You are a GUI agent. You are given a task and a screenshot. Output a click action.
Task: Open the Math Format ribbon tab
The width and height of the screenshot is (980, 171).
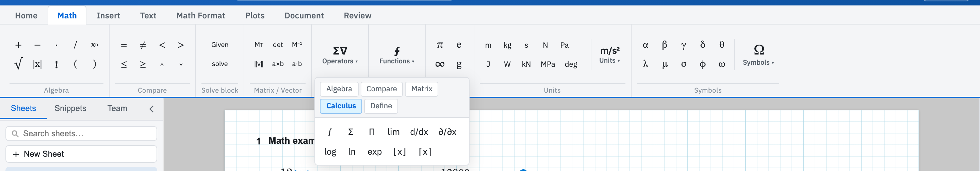(200, 16)
